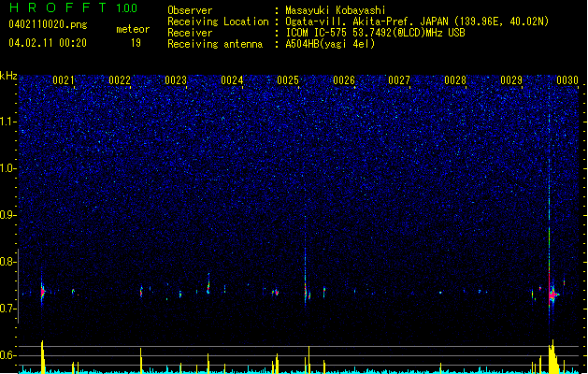Select the A504HB(yagi 4el) antenna text
The image size is (588, 374).
point(330,44)
